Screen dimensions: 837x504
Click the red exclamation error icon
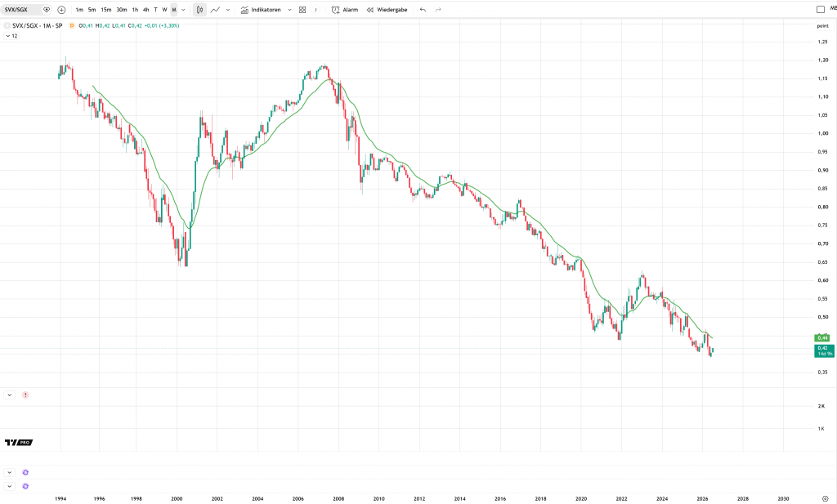pyautogui.click(x=25, y=395)
